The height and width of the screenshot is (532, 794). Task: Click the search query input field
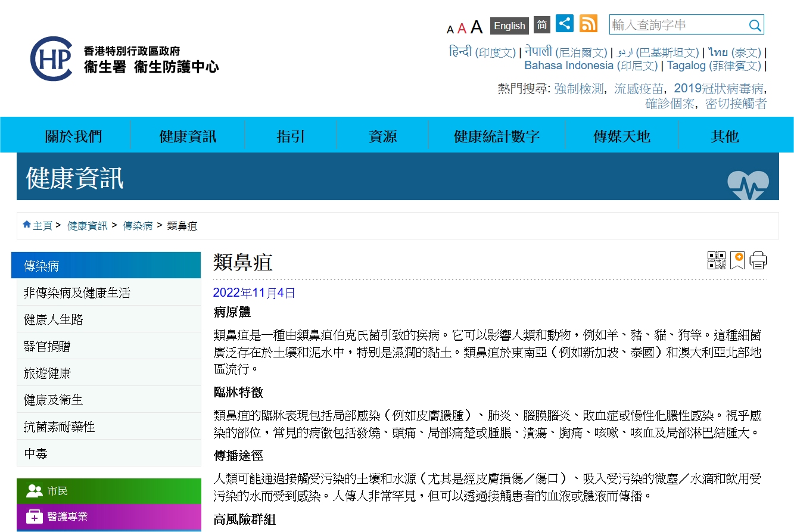tap(678, 25)
